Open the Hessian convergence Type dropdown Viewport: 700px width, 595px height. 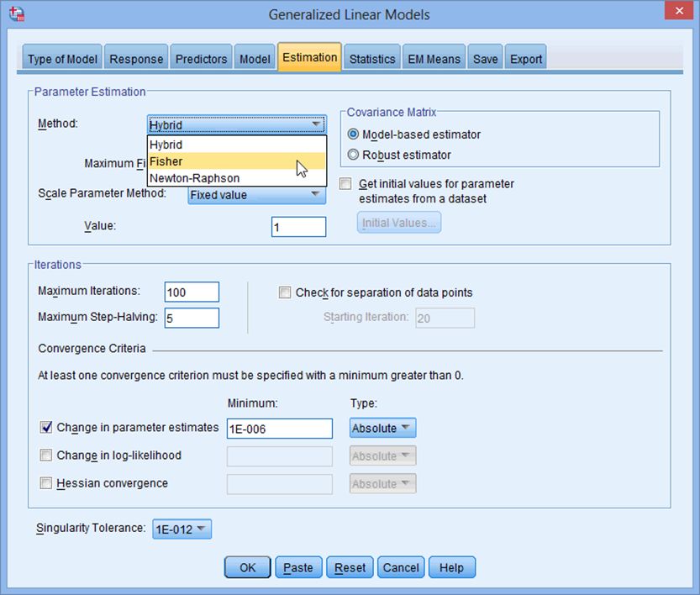click(382, 483)
